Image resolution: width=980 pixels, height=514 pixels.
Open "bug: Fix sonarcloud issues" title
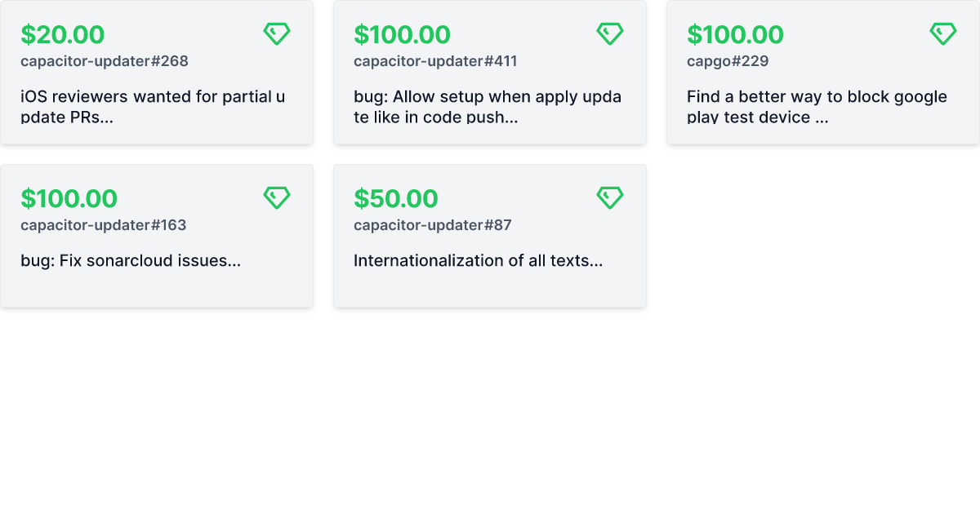pyautogui.click(x=131, y=261)
